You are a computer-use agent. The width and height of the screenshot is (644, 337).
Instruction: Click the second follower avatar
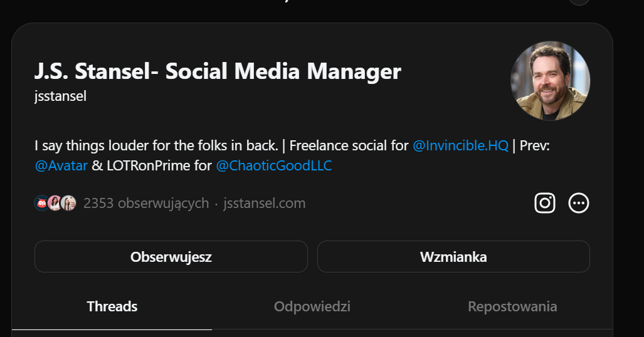click(x=55, y=203)
